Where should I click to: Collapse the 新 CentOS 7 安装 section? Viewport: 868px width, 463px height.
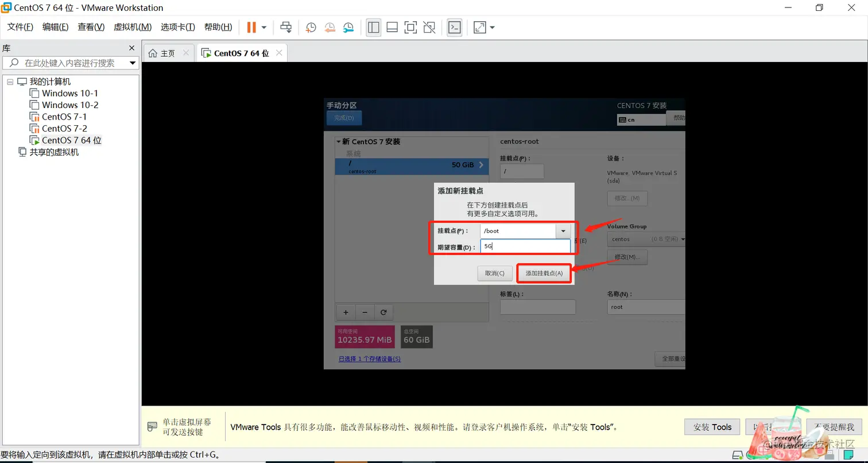339,141
